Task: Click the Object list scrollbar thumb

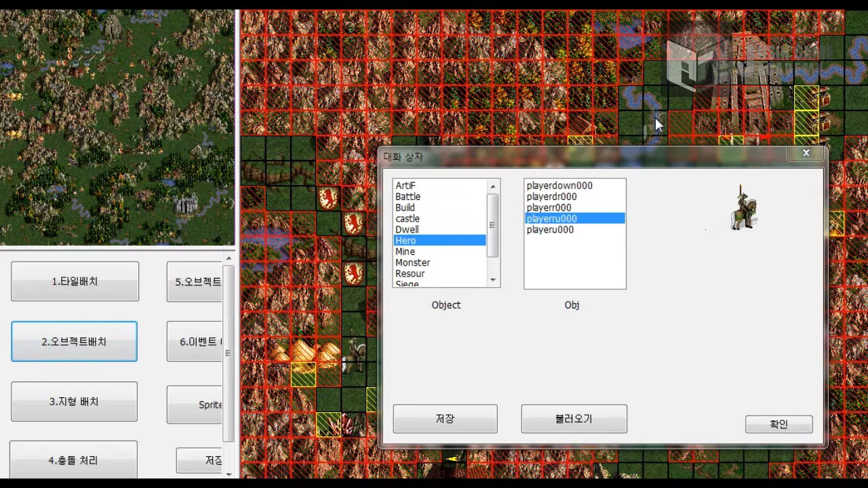Action: click(x=493, y=225)
